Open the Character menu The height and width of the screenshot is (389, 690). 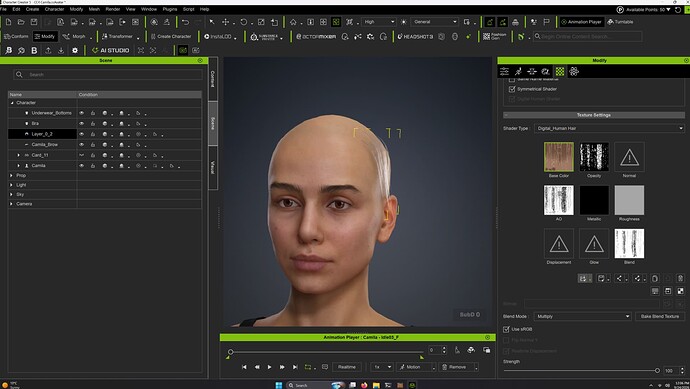tap(54, 9)
